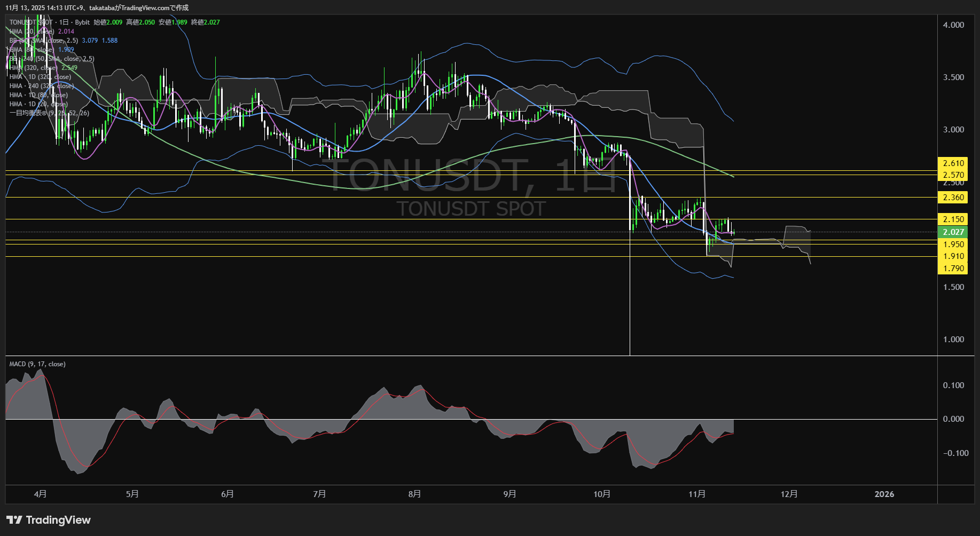The height and width of the screenshot is (536, 980).
Task: Click the HMA (20, close) legend entry
Action: pos(32,31)
